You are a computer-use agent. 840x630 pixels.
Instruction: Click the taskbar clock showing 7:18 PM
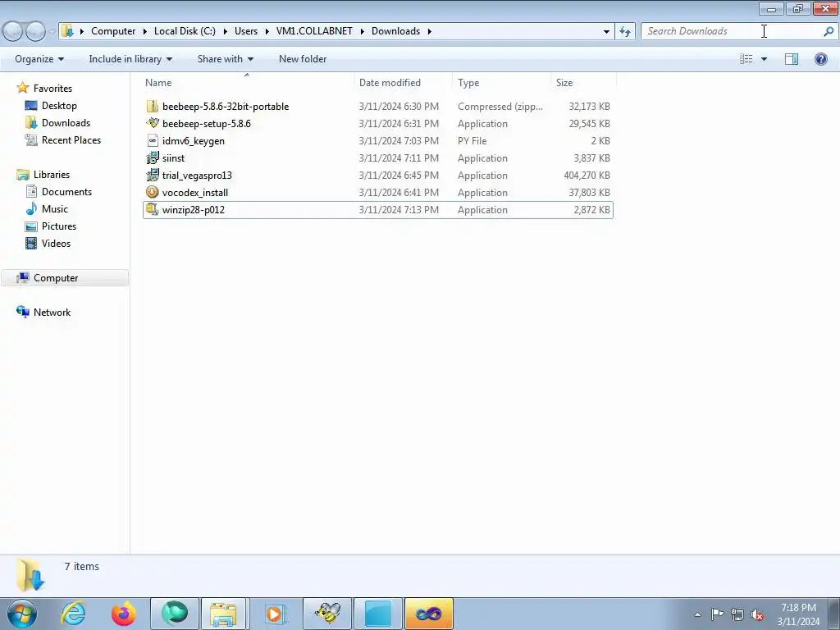point(798,614)
